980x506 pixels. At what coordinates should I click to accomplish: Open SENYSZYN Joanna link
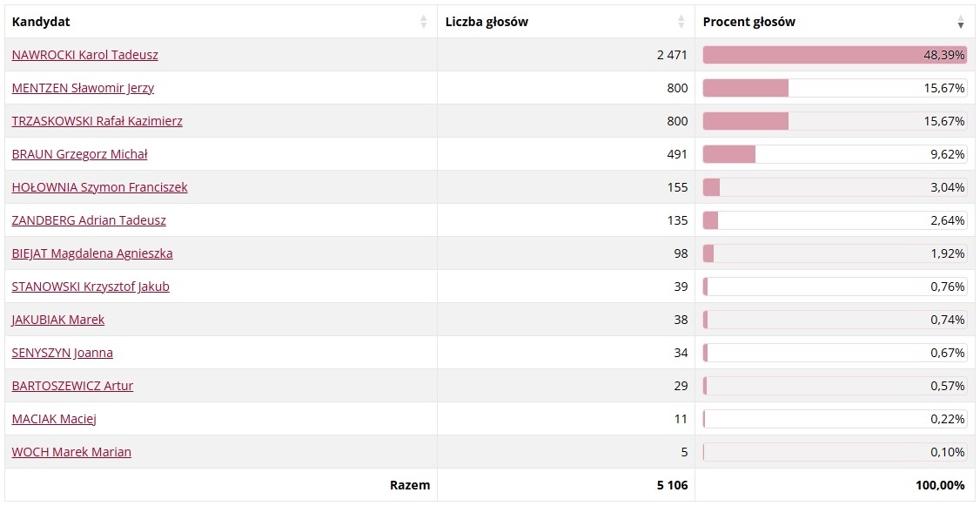point(63,353)
